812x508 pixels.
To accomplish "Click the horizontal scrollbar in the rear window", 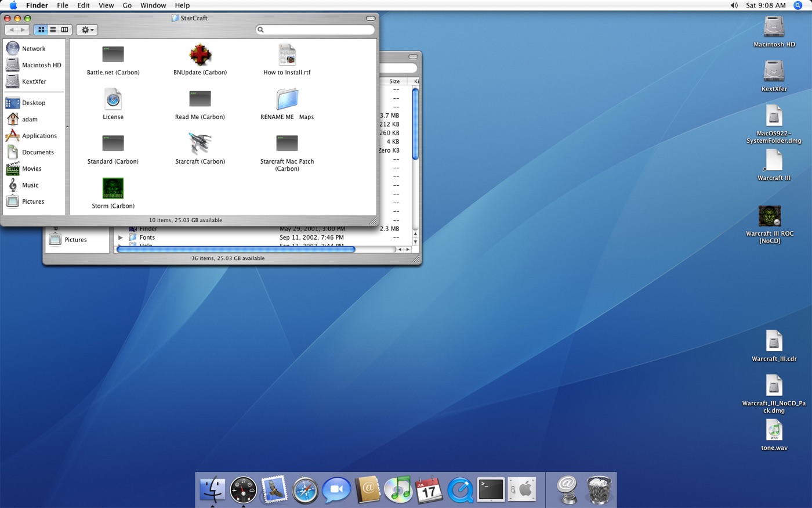I will [x=236, y=249].
